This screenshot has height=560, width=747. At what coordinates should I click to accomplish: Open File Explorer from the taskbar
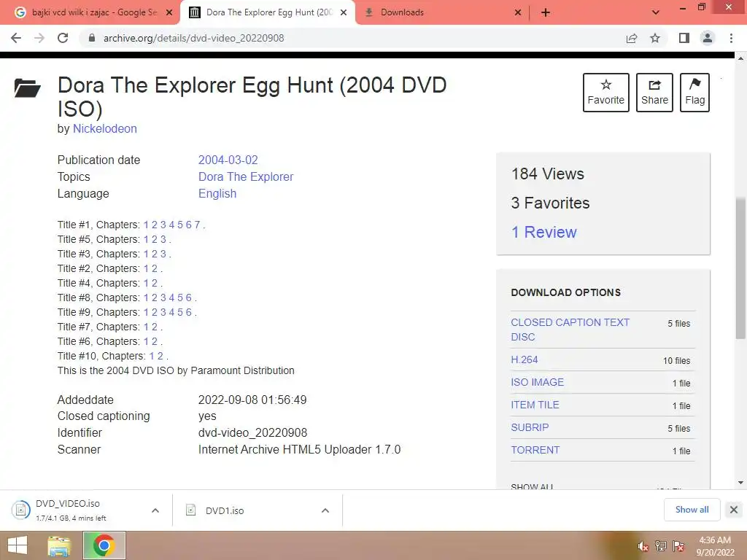(x=59, y=545)
